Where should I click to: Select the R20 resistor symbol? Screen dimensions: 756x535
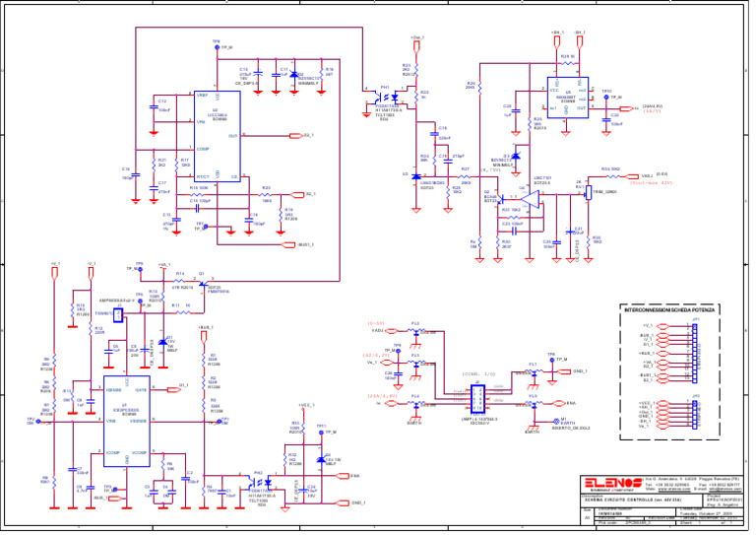click(x=266, y=194)
